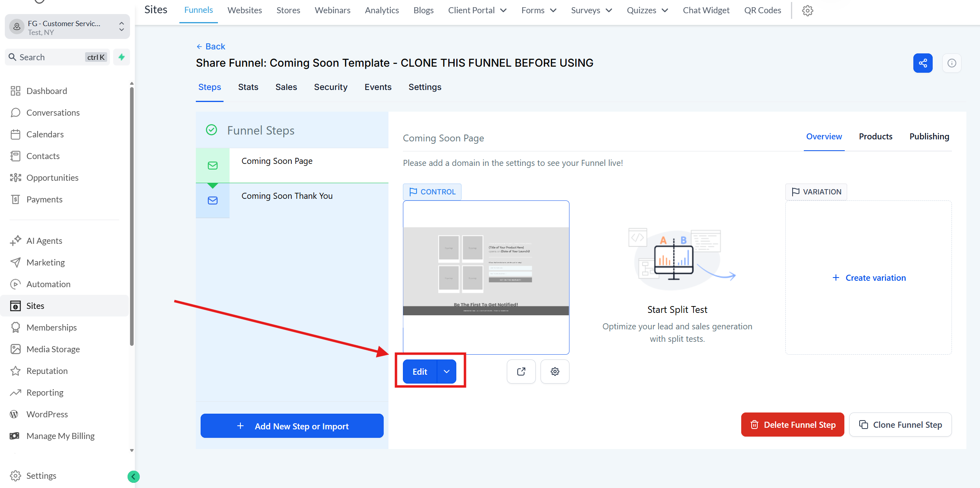This screenshot has height=488, width=980.
Task: Click the blue share funnel icon
Action: click(923, 63)
